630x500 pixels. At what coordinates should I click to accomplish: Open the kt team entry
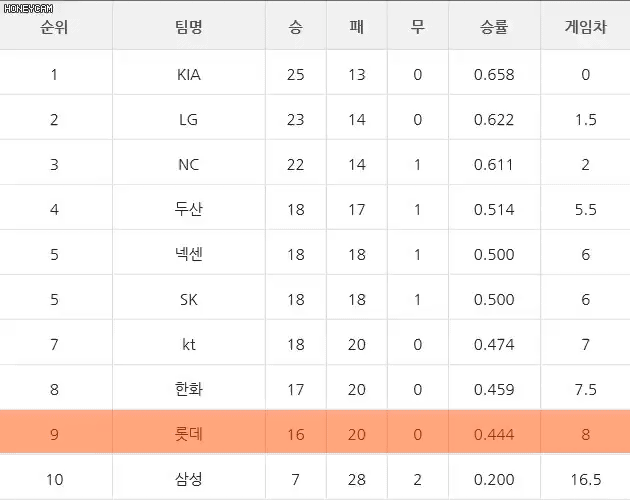[x=188, y=345]
